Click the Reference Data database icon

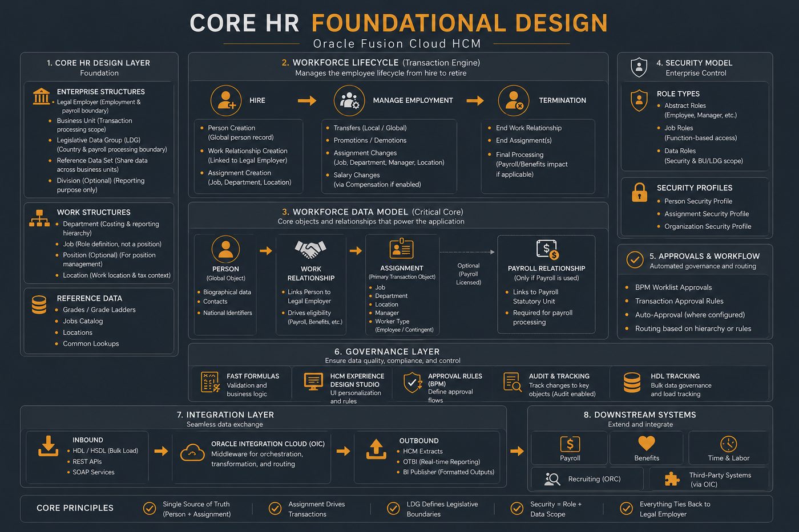pos(39,304)
